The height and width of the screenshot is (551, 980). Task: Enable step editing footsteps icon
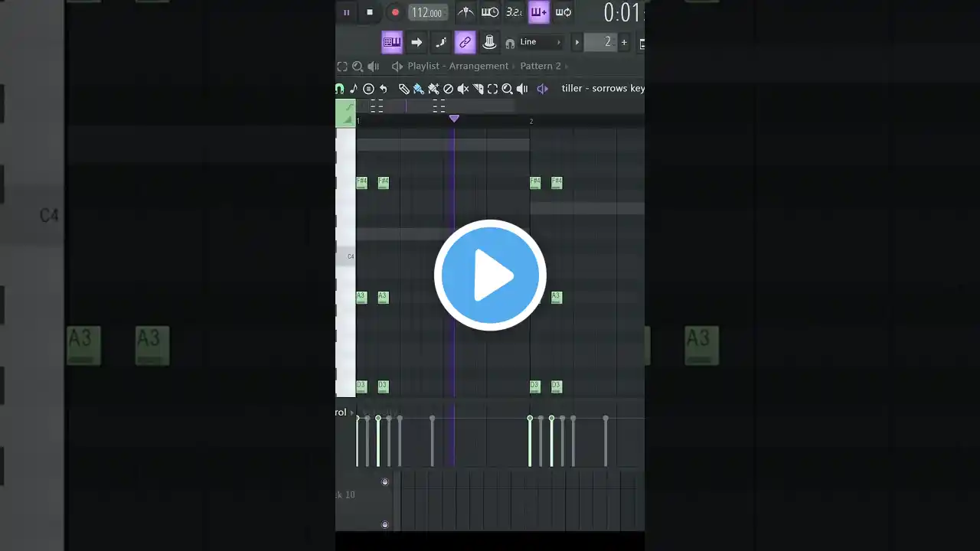click(x=441, y=42)
